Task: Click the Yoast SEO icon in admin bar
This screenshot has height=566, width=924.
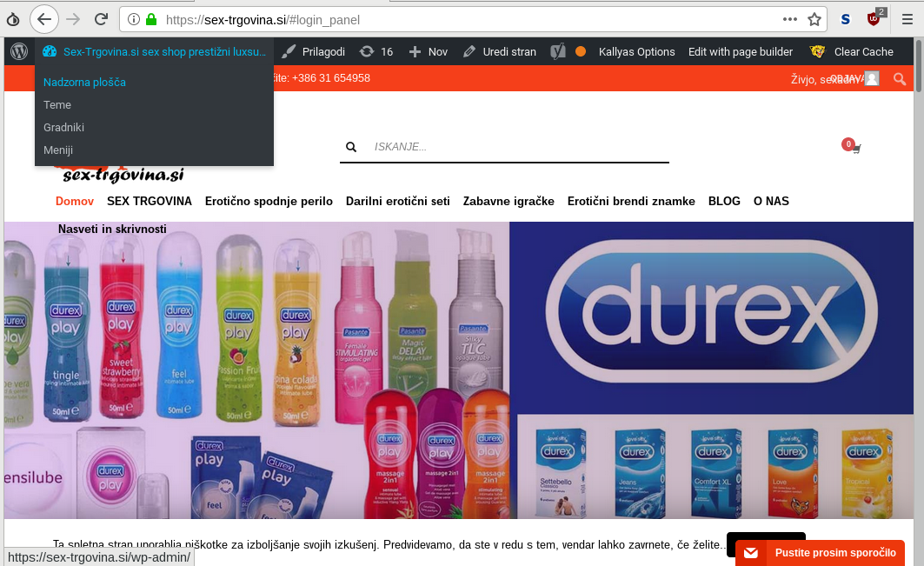Action: [x=557, y=52]
